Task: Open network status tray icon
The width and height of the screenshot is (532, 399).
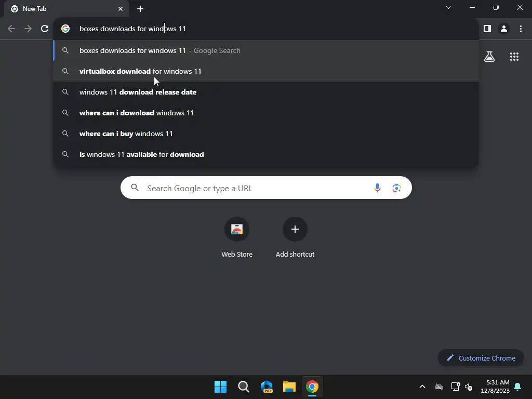Action: pos(455,387)
